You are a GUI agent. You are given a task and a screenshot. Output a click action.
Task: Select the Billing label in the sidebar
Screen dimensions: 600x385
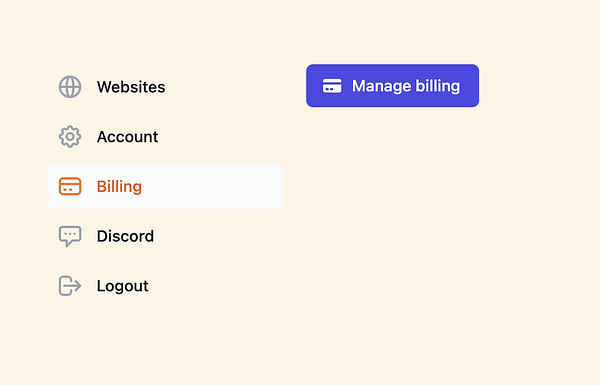[119, 186]
